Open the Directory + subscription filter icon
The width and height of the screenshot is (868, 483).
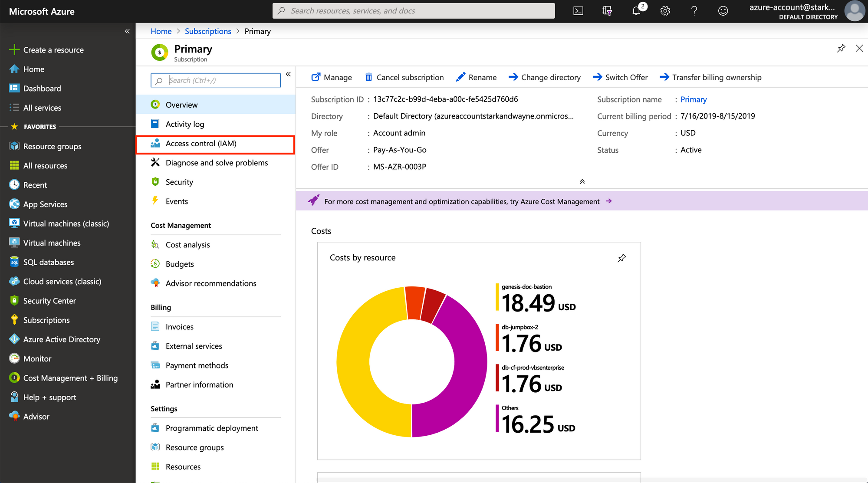607,11
